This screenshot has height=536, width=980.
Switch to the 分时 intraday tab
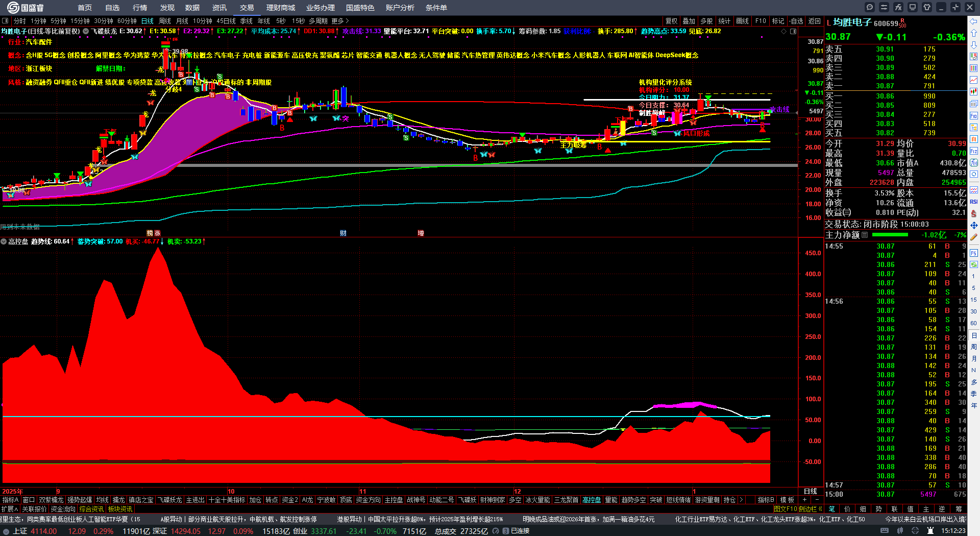[20, 21]
